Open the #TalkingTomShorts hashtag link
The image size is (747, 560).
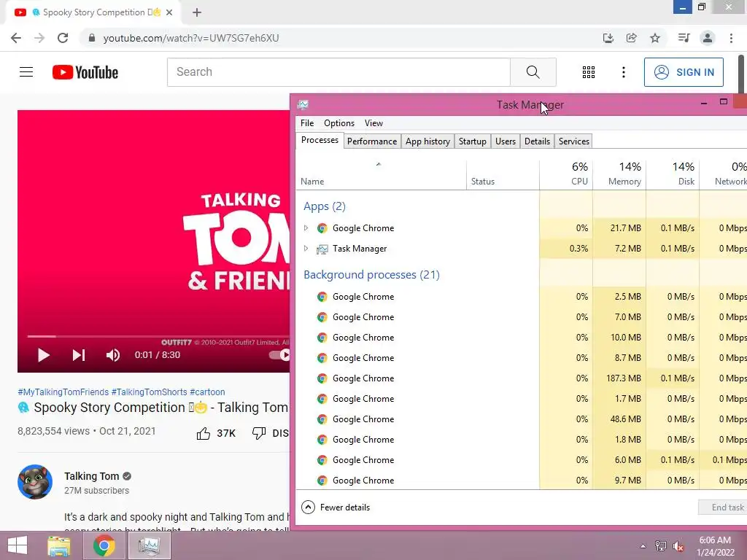[x=149, y=392]
